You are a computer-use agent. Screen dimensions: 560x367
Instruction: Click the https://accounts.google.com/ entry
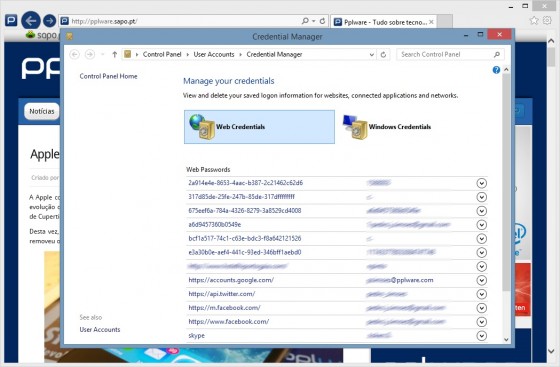231,280
